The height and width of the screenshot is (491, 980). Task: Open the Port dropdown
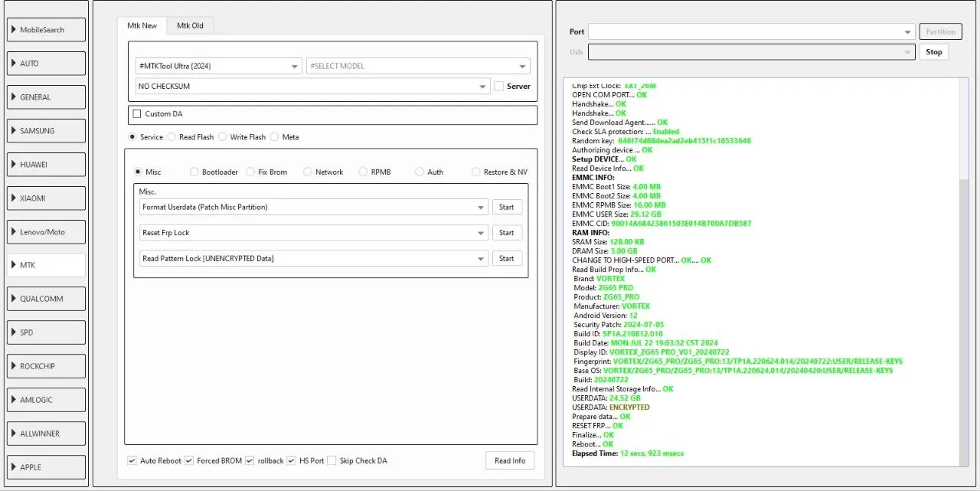pyautogui.click(x=751, y=31)
